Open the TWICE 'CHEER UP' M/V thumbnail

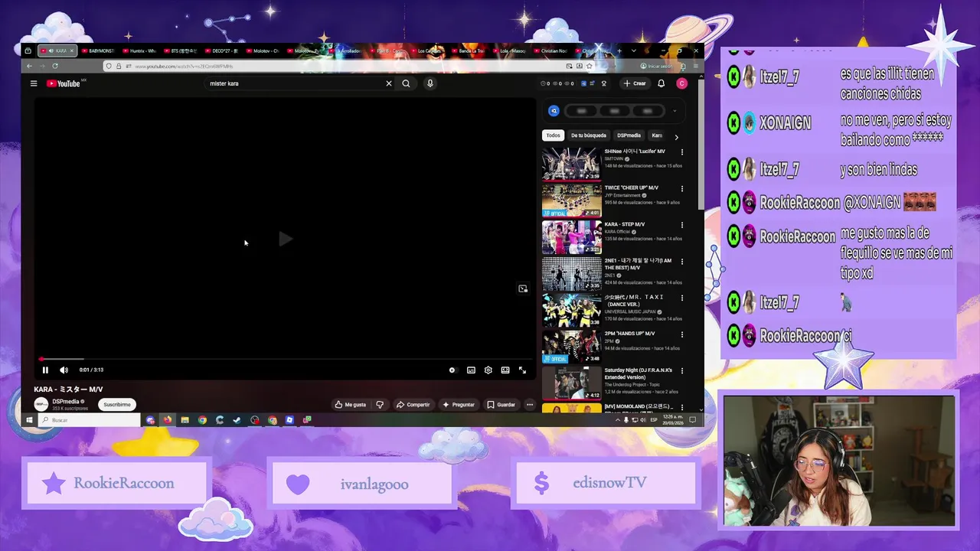[572, 201]
